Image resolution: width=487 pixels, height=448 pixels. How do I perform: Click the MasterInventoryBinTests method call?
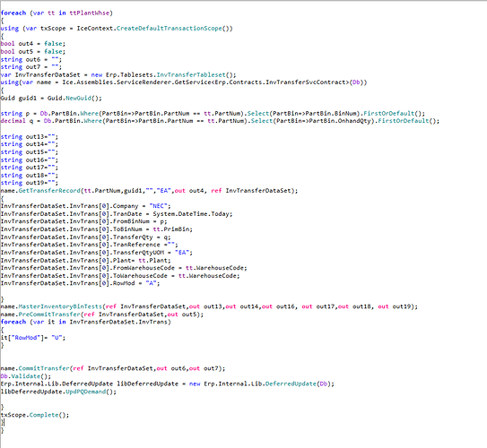click(x=60, y=306)
